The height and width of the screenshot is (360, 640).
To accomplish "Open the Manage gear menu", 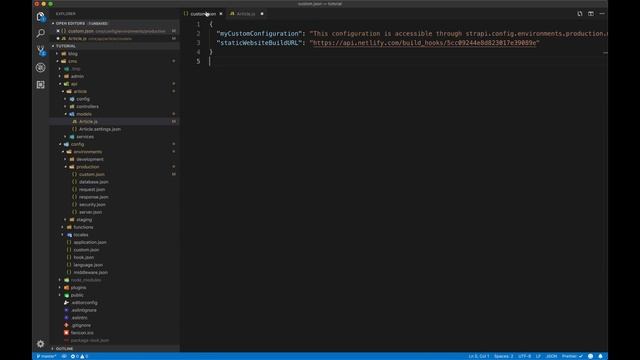I will (x=40, y=344).
